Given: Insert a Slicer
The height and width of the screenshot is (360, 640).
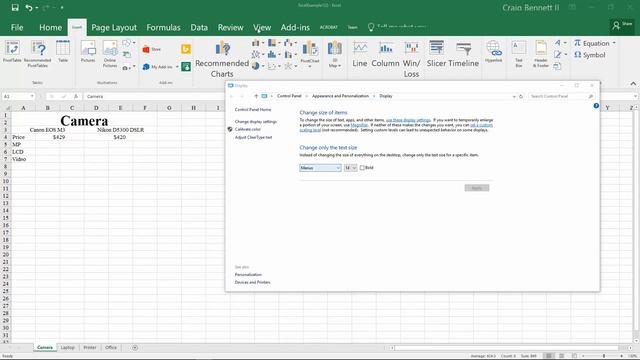Looking at the screenshot, I should [x=436, y=54].
